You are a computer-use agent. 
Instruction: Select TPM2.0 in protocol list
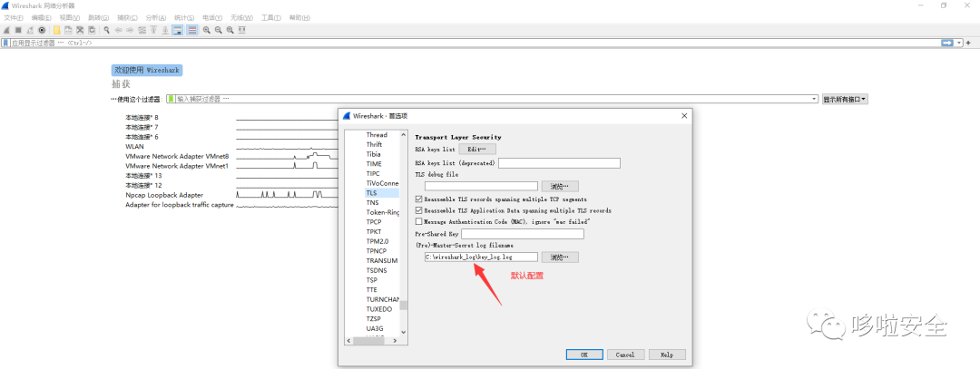pos(377,241)
